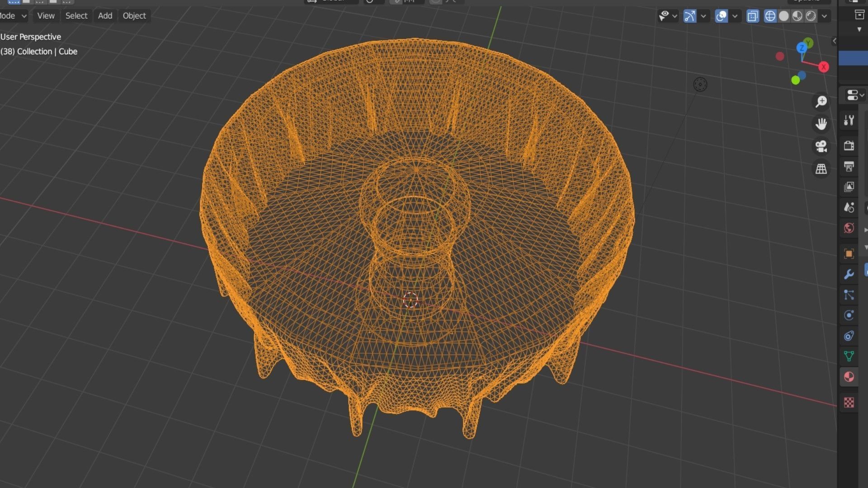This screenshot has width=868, height=488.
Task: Expand the overlays dropdown arrow
Action: point(735,16)
